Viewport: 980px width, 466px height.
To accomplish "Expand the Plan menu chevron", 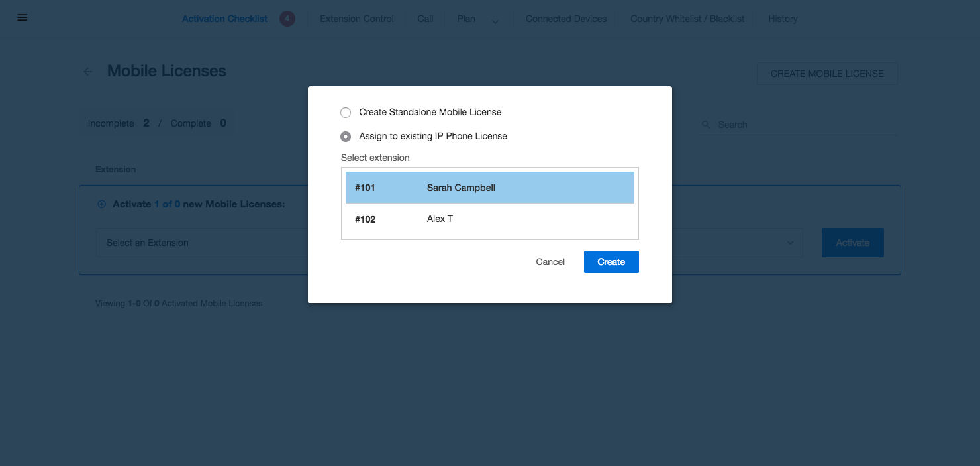I will pos(495,21).
